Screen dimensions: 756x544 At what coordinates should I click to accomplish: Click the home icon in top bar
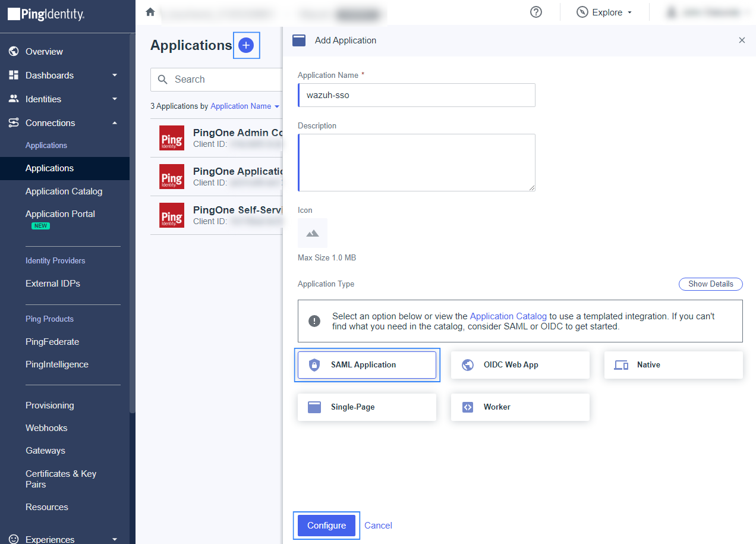click(x=150, y=12)
